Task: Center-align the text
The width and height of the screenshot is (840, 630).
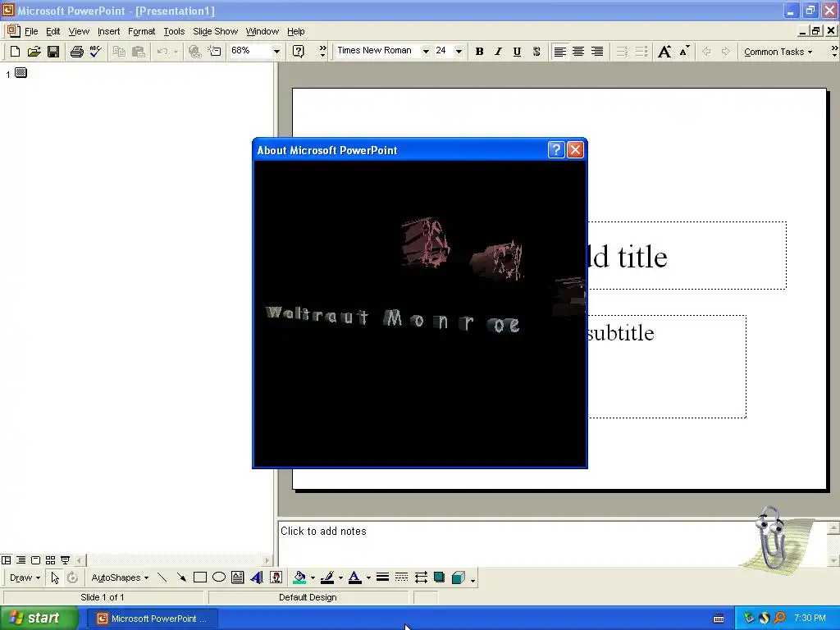Action: (x=578, y=52)
